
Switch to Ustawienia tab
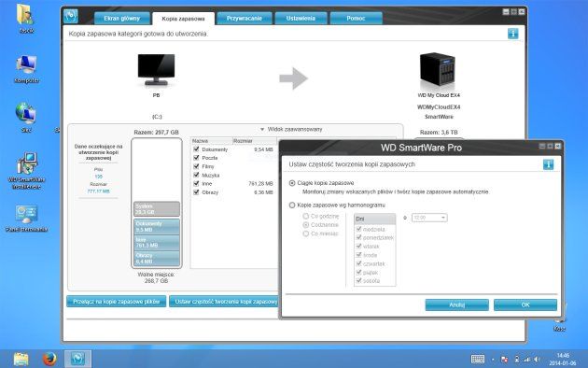pos(301,18)
